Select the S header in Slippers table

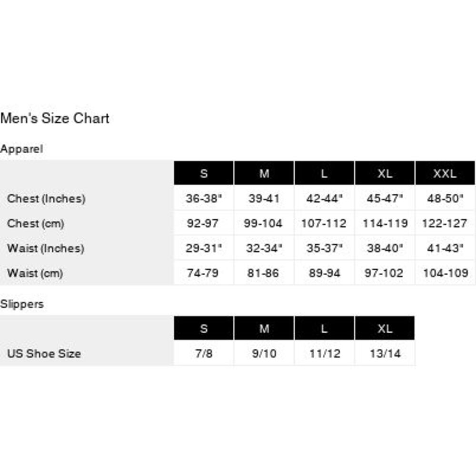coord(204,328)
